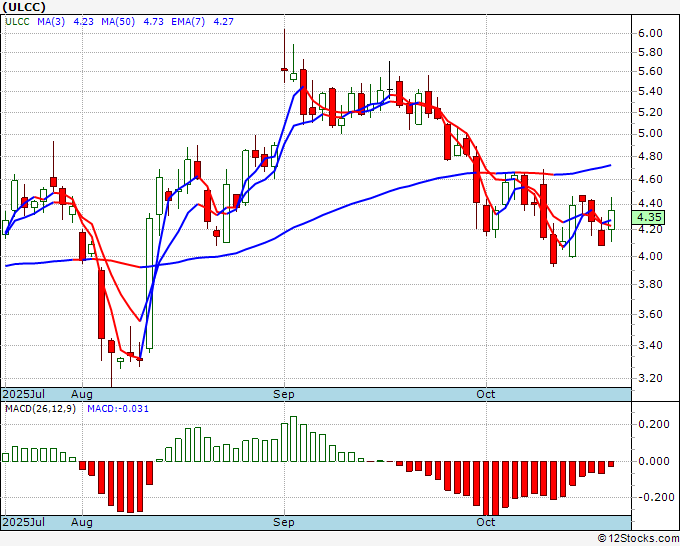
Task: Click the MA(50) value 4.73
Action: click(x=153, y=21)
